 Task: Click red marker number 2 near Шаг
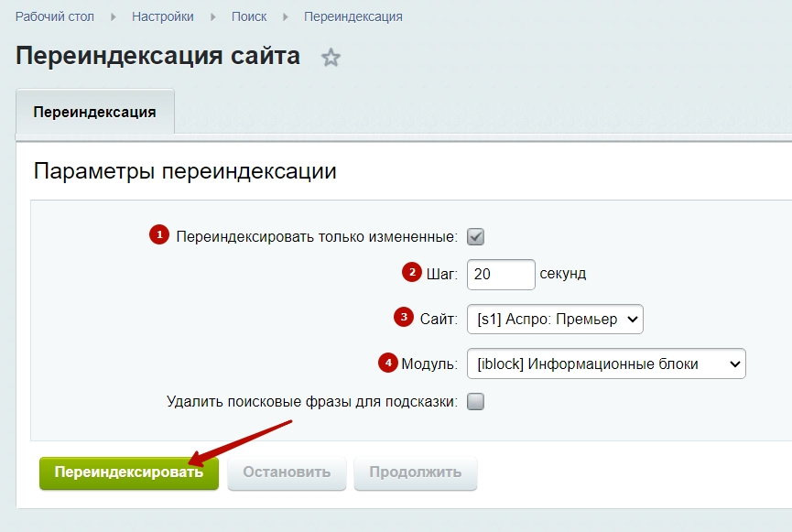(412, 272)
